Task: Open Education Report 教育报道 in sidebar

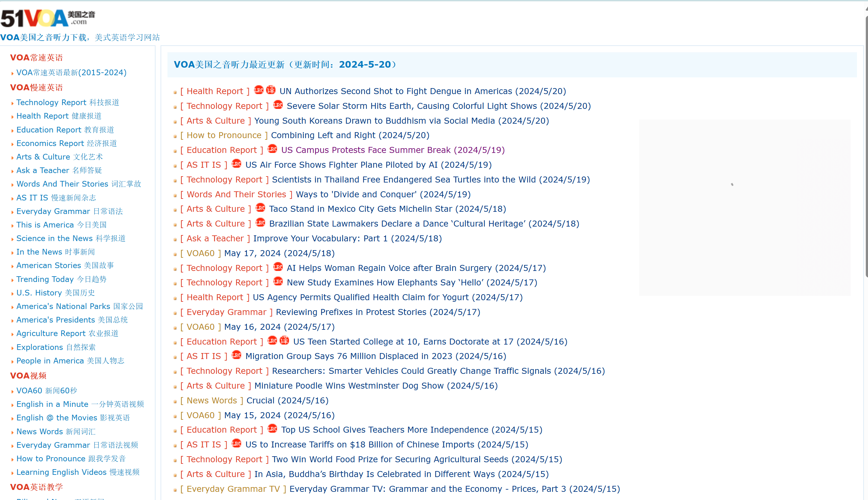Action: (65, 130)
